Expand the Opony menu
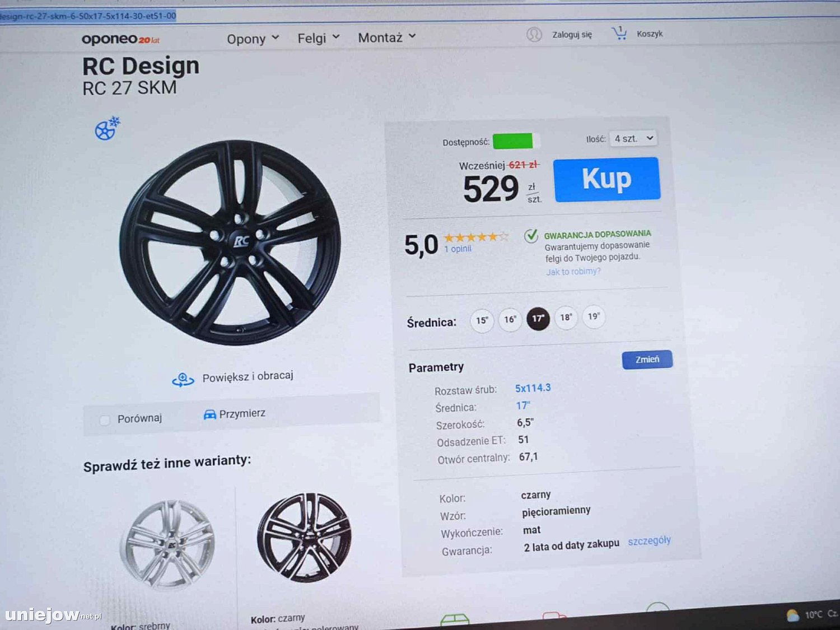840x630 pixels. [x=253, y=39]
